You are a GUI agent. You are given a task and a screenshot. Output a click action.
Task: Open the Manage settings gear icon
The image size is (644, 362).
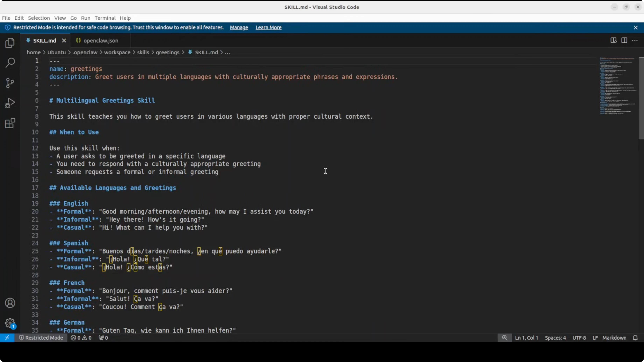[x=10, y=323]
